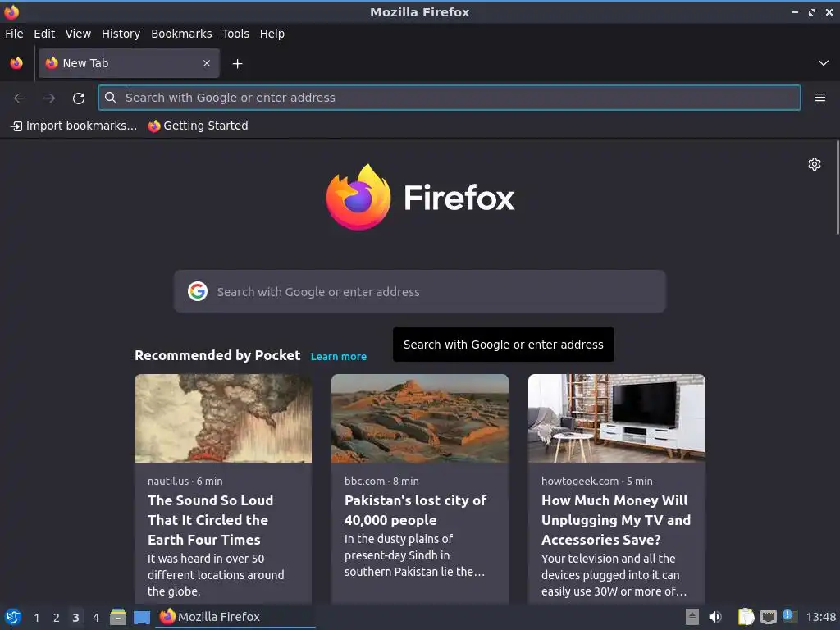Screen dimensions: 840x630
Task: Open the taskbar application start menu
Action: 12,617
